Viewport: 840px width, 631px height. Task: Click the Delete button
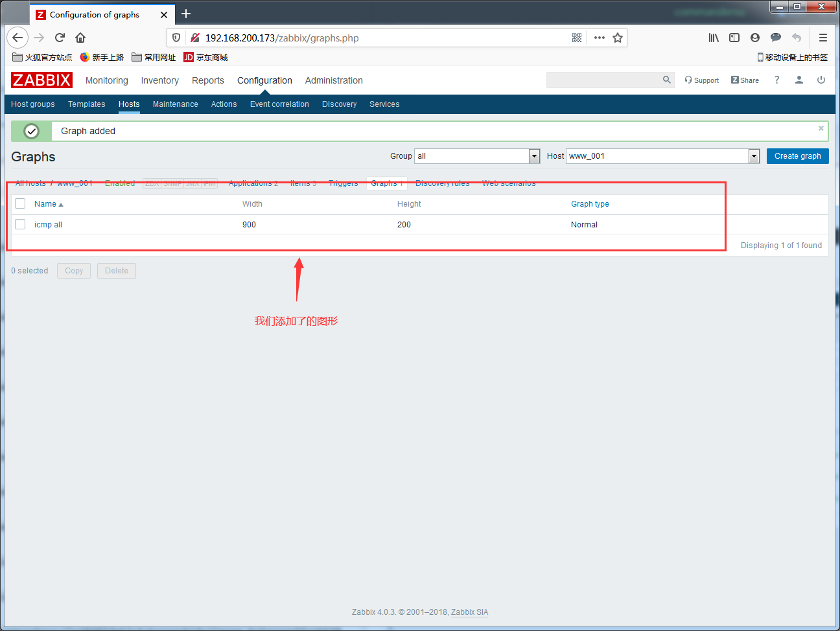(117, 271)
